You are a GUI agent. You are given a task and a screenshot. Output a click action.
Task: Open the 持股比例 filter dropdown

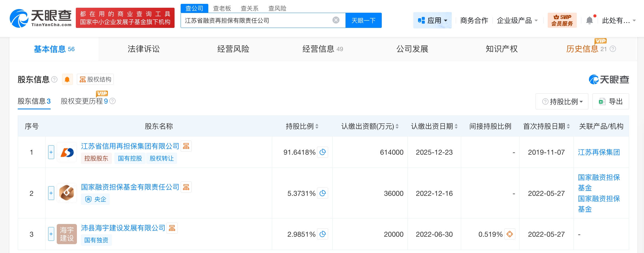click(562, 101)
